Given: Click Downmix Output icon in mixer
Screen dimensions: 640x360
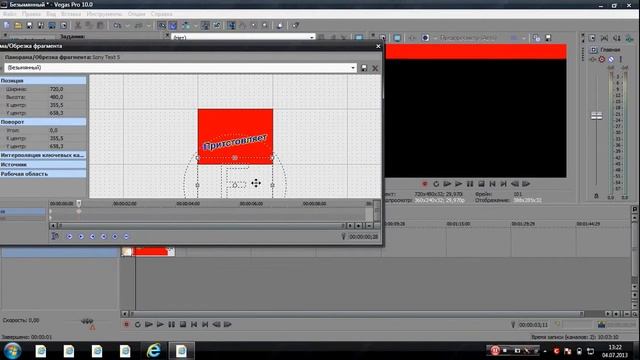Looking at the screenshot, I should click(604, 38).
